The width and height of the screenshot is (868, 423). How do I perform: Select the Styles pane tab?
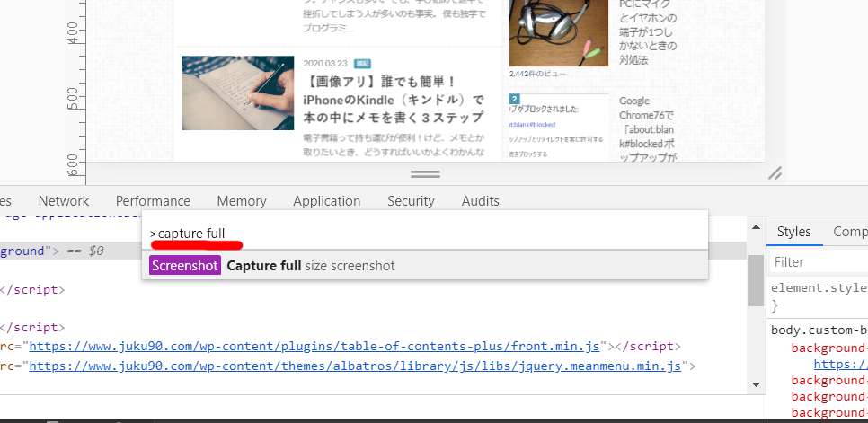click(x=793, y=232)
